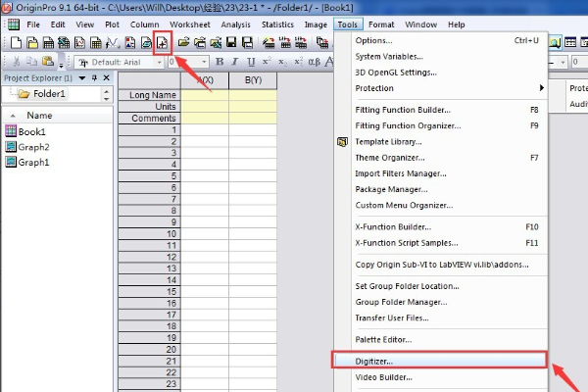588x392 pixels.
Task: Select Folder1 in the project tree
Action: 49,94
